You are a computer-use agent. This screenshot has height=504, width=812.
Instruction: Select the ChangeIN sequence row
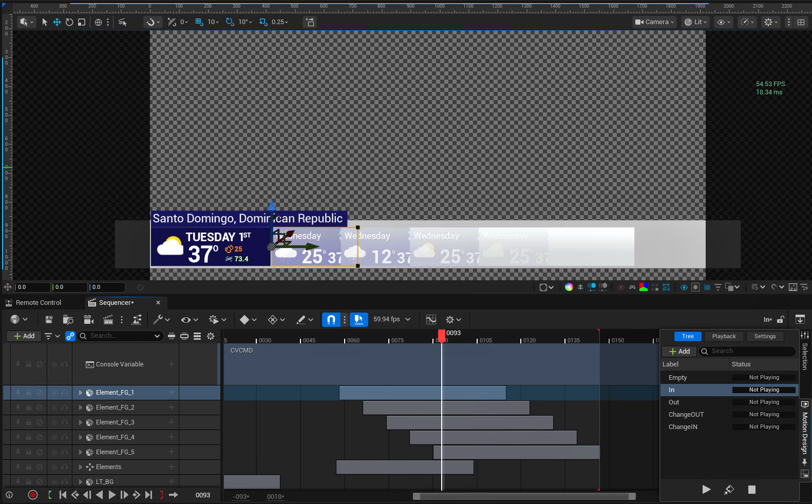coord(729,427)
